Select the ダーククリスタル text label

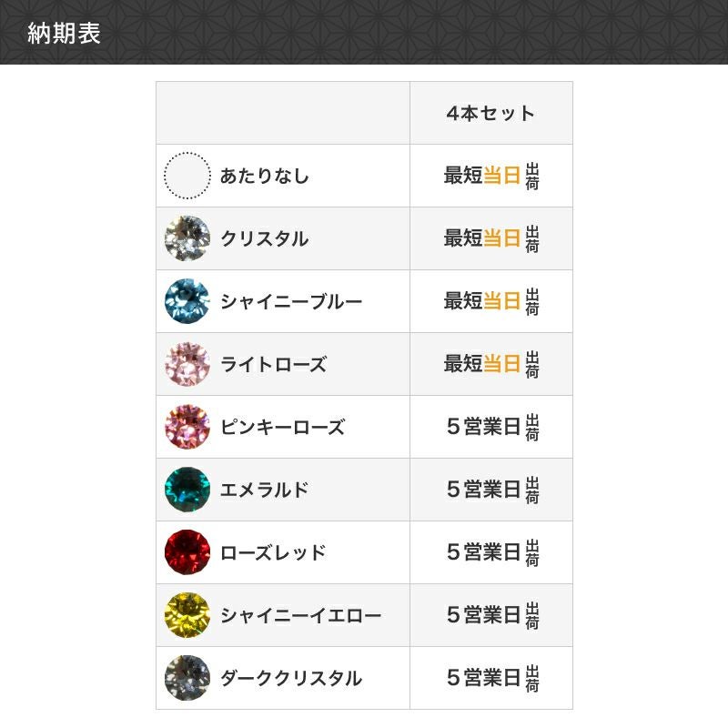pyautogui.click(x=291, y=678)
